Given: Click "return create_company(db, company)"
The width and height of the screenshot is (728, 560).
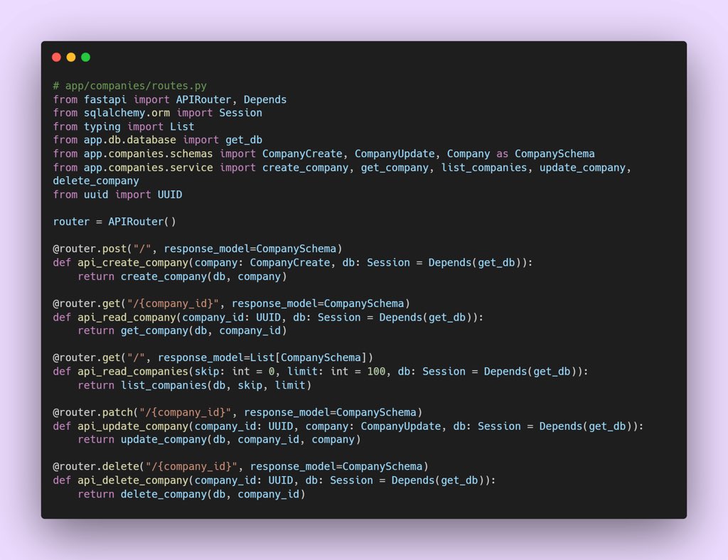Looking at the screenshot, I should click(183, 276).
